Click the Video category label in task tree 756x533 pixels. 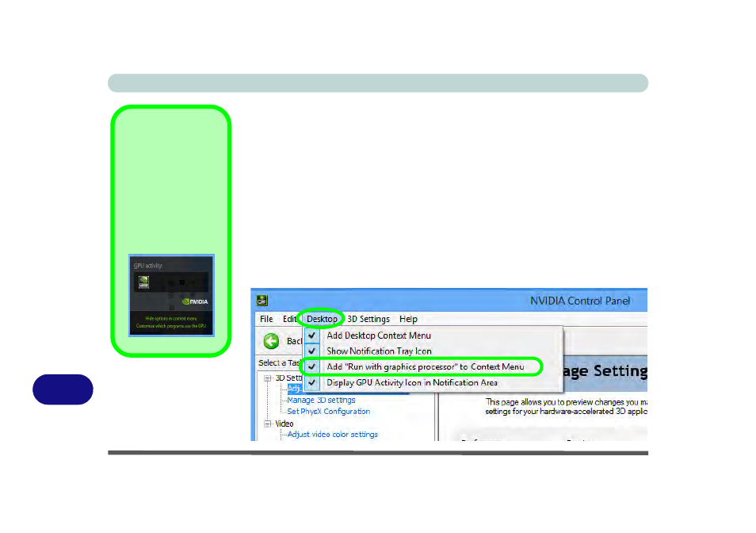click(x=284, y=424)
